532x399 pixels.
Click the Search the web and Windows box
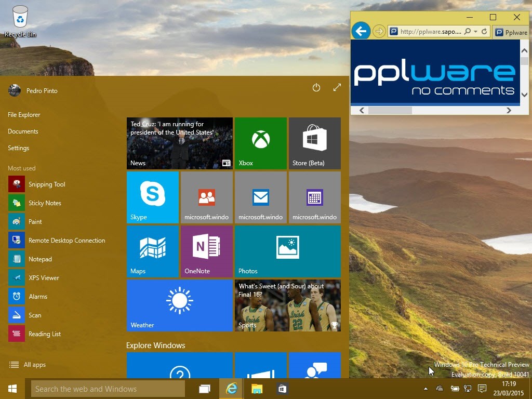point(108,389)
